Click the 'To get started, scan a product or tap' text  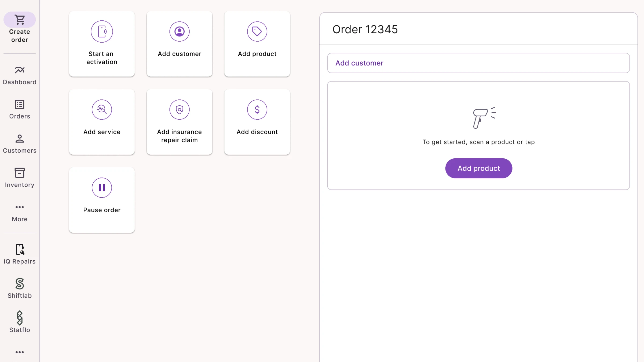[x=478, y=142]
